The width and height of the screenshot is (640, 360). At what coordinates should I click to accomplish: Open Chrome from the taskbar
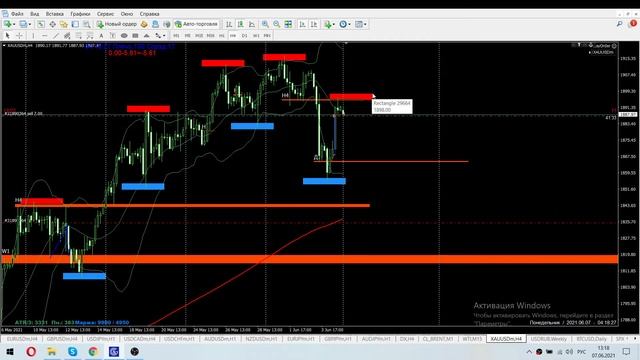93,351
